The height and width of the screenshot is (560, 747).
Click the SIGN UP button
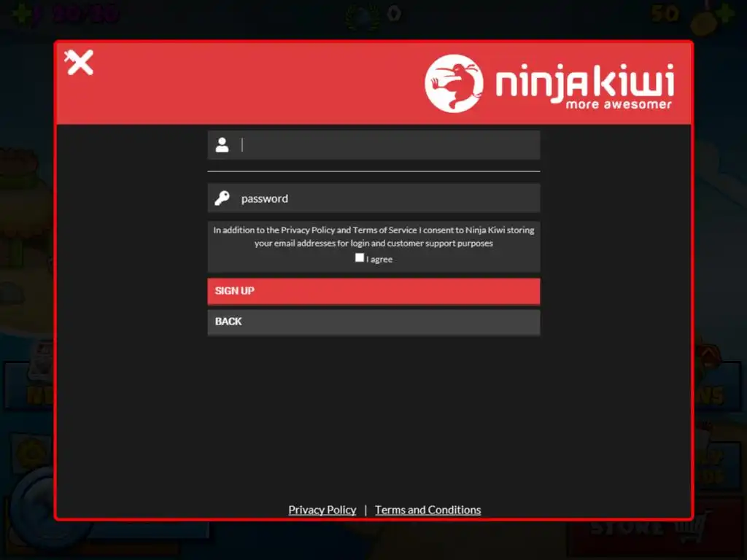(x=374, y=291)
